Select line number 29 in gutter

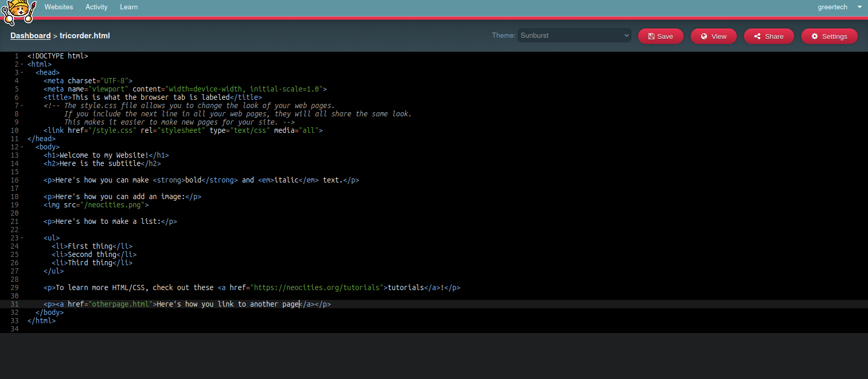(14, 287)
